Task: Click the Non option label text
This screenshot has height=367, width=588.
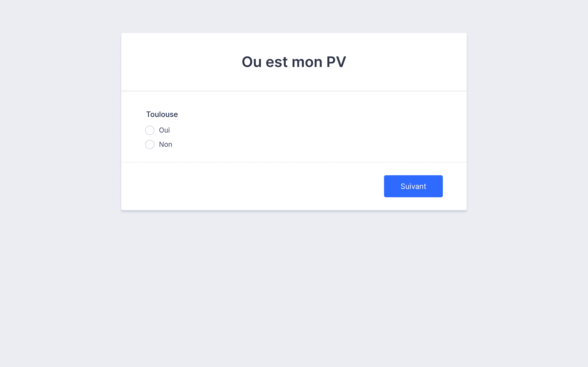Action: [165, 145]
